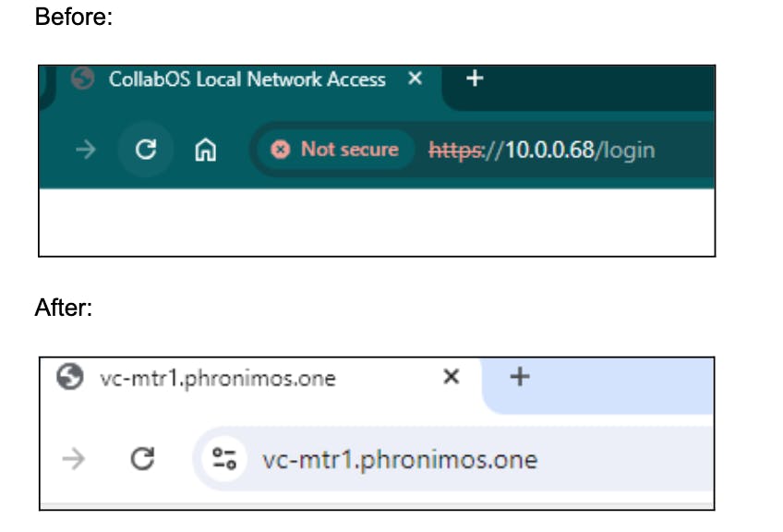
Task: Close the vc-mtr1.phronimos.one tab
Action: click(451, 377)
